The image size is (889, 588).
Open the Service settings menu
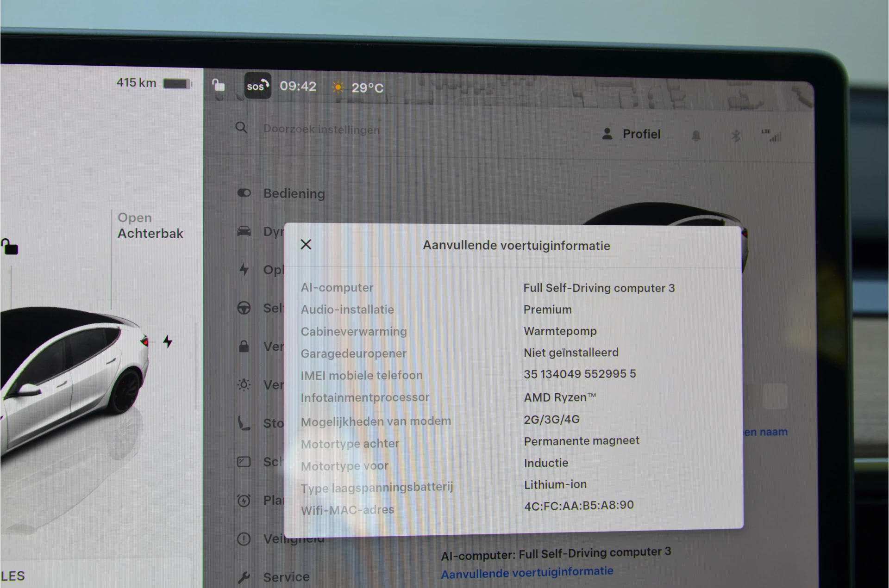tap(286, 577)
